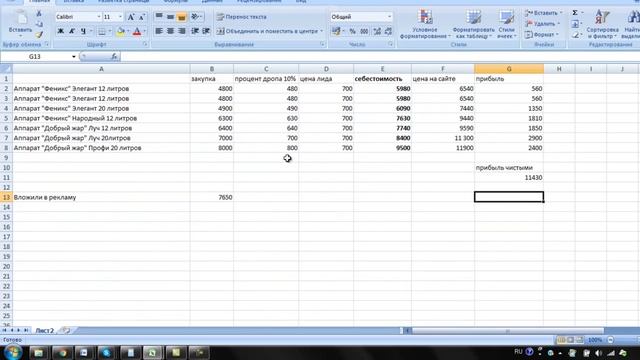
Task: Click the Fill down icon
Action: click(575, 24)
